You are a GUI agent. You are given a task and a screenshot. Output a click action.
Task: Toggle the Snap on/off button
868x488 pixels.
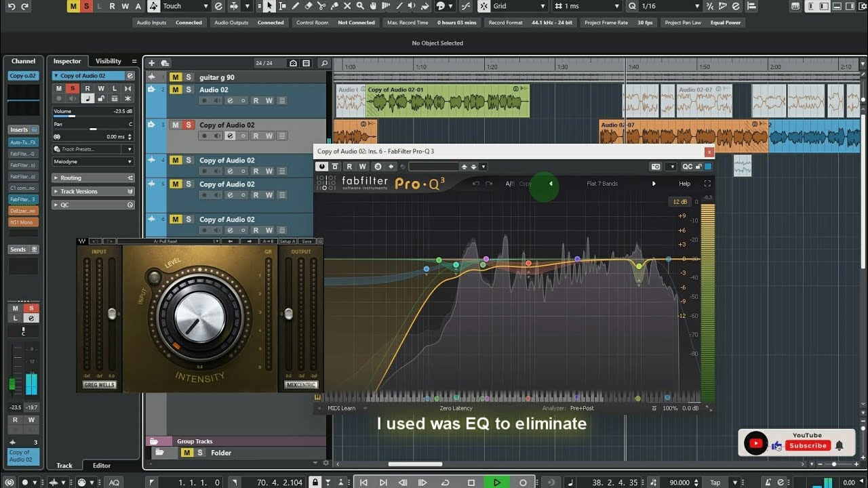[484, 6]
